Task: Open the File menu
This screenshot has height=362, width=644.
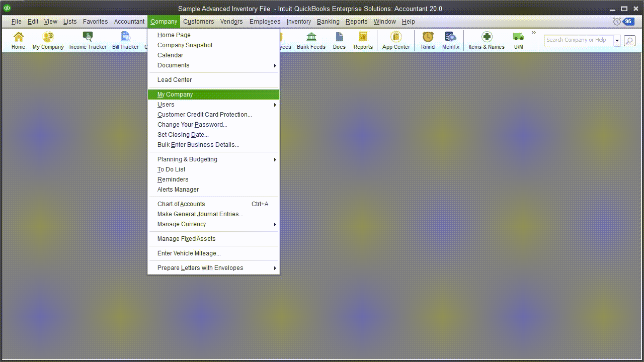Action: 17,22
